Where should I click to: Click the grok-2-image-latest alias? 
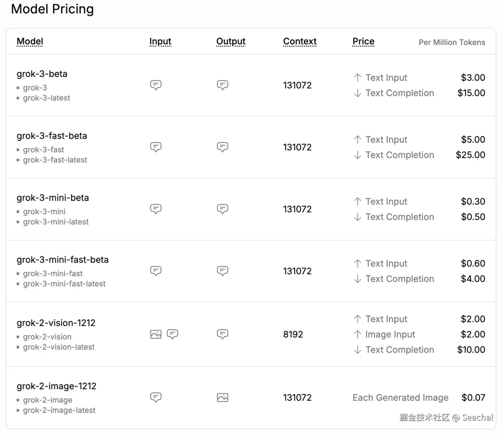pos(59,410)
